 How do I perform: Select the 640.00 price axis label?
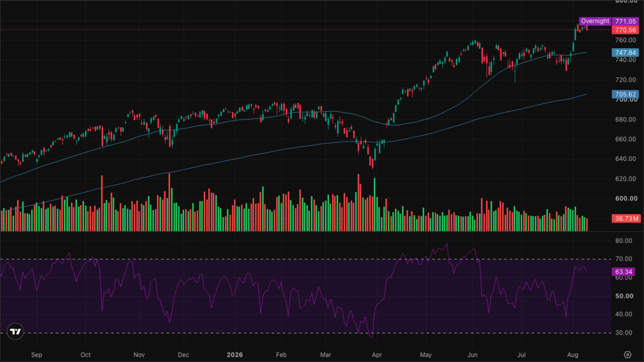[625, 159]
